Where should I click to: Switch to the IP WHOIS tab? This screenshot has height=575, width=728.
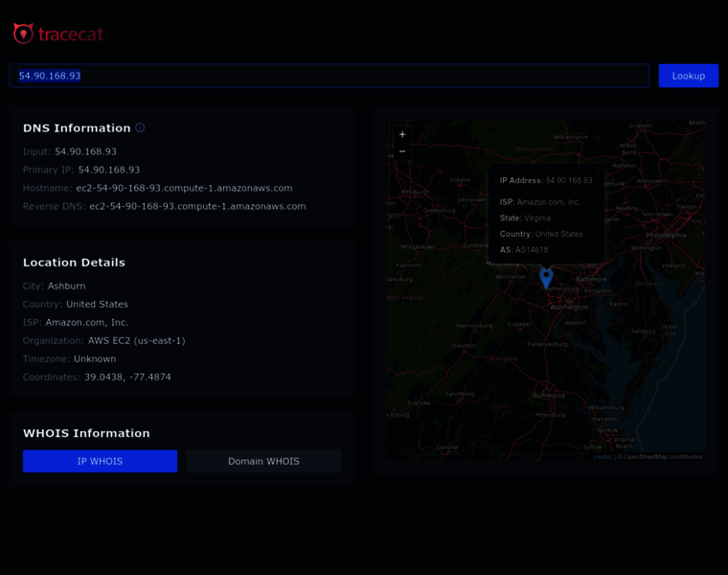coord(100,461)
